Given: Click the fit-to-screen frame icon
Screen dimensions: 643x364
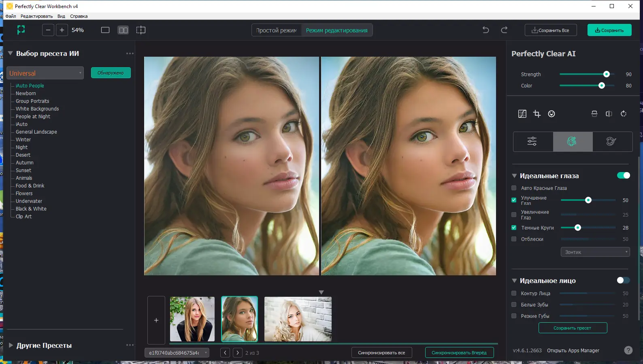Looking at the screenshot, I should pos(21,30).
